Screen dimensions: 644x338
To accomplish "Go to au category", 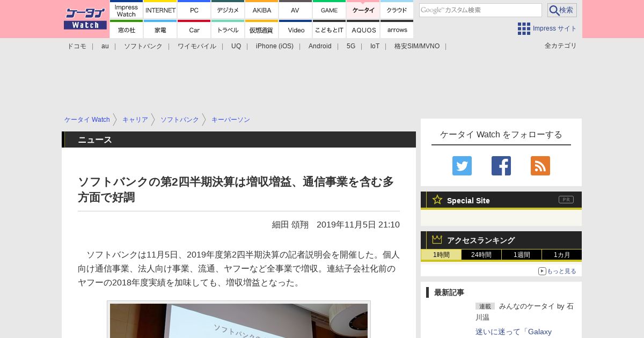I will 105,46.
